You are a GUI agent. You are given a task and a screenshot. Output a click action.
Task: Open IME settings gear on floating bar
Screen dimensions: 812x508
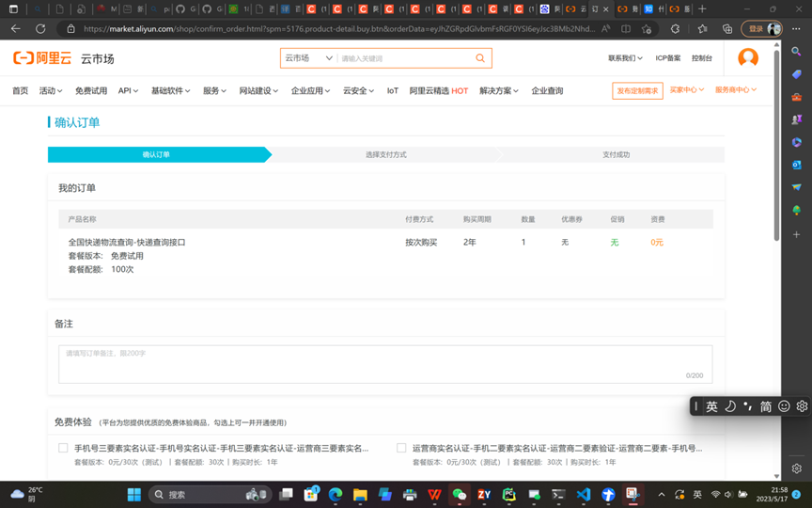pos(802,406)
